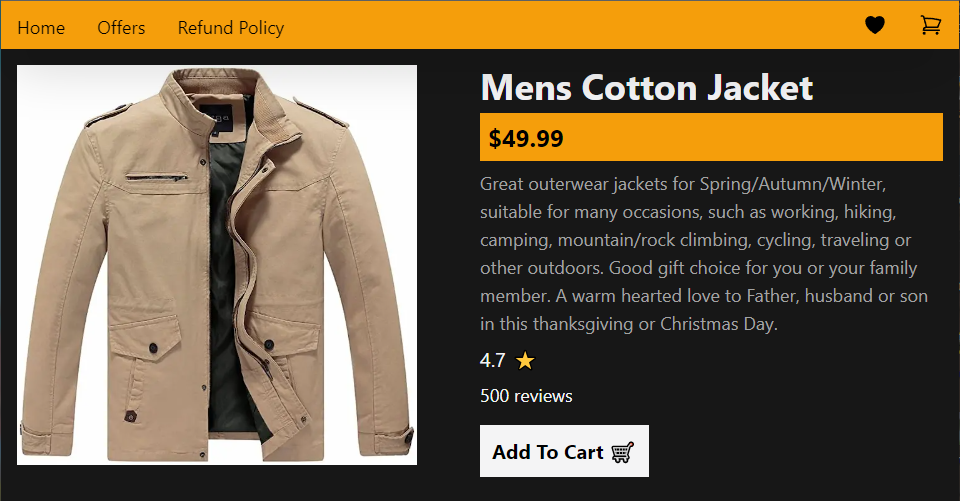The image size is (960, 501).
Task: Open the wishlist heart icon
Action: (x=875, y=25)
